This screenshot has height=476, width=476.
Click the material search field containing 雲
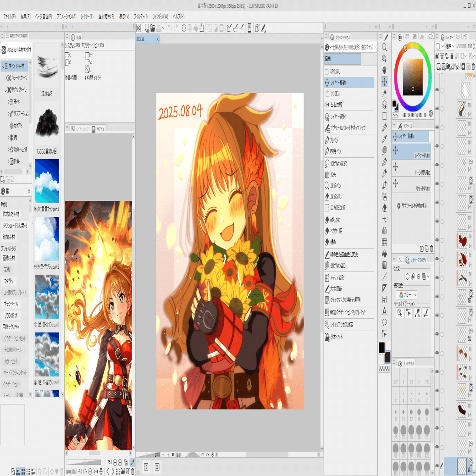pyautogui.click(x=16, y=191)
